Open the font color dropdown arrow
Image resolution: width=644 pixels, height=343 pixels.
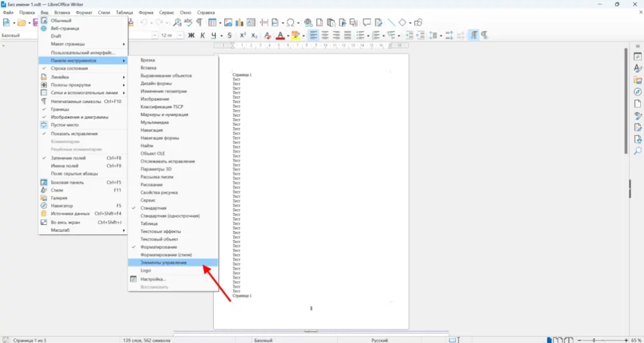pos(288,36)
